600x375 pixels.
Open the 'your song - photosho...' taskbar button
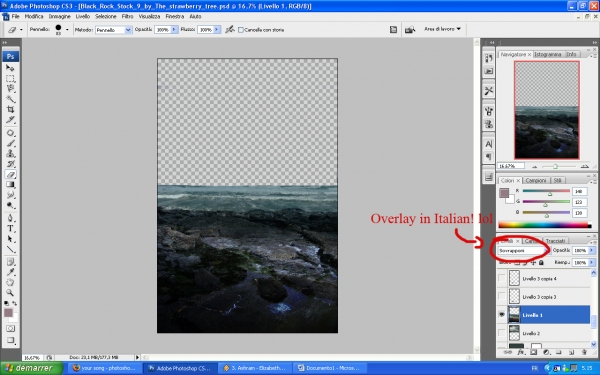(105, 368)
